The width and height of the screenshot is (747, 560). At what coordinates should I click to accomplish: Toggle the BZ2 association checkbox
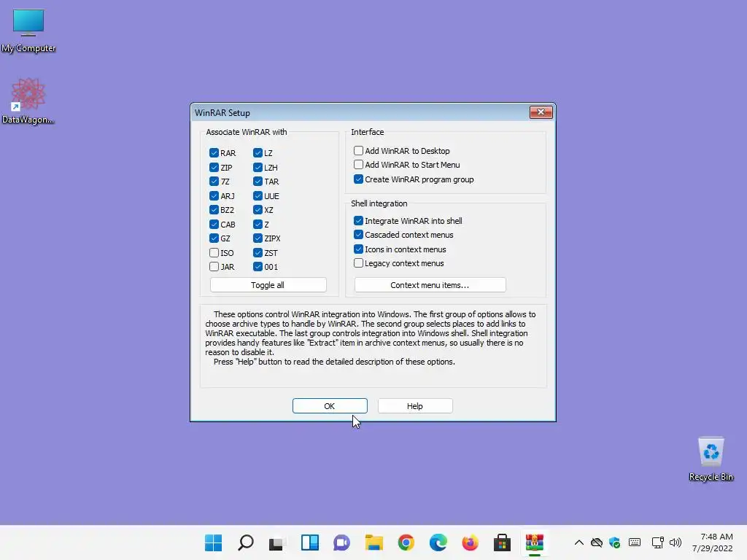(x=214, y=209)
